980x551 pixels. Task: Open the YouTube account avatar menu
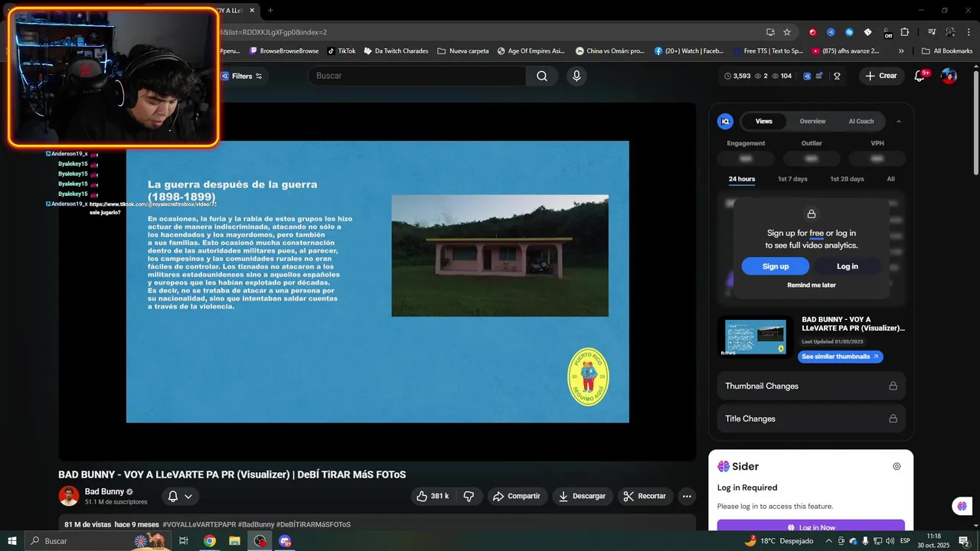(x=949, y=76)
